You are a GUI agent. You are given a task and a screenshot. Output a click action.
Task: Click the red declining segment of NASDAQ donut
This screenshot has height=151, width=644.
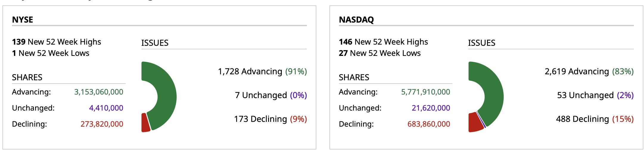(475, 122)
